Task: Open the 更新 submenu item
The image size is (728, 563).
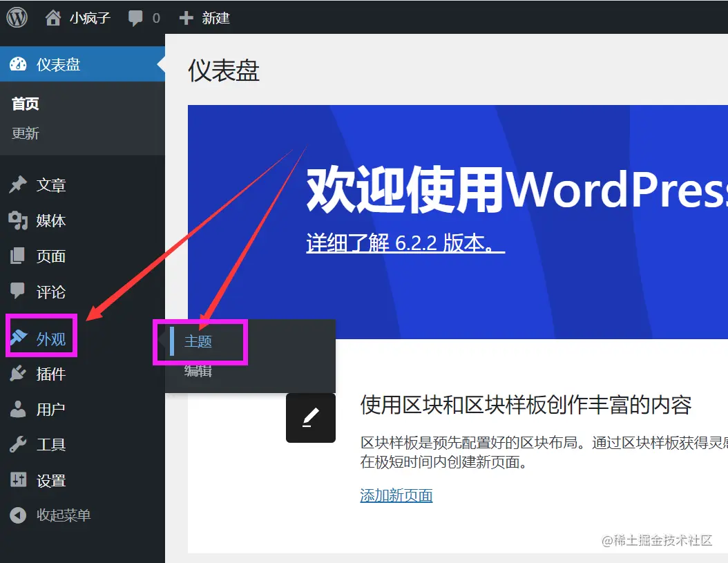Action: 26,133
